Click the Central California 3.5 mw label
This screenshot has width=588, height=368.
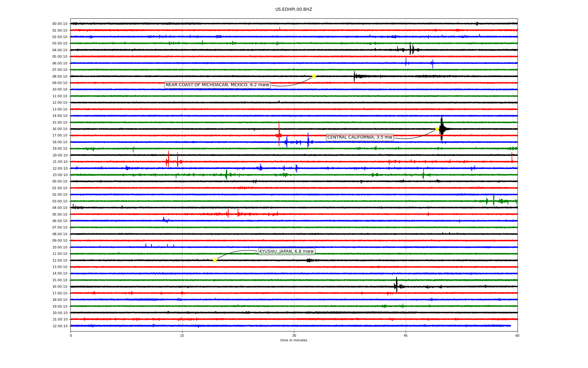pos(360,137)
